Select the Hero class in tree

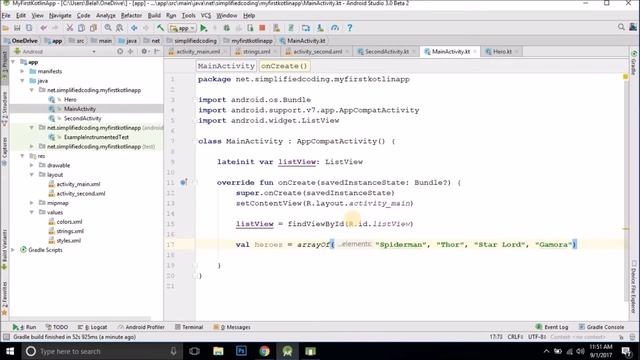(70, 99)
